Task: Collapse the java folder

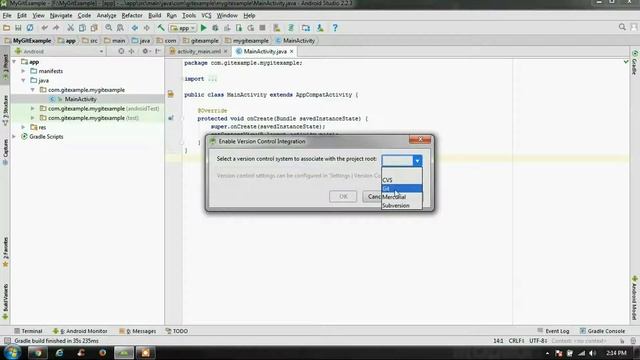Action: point(24,80)
